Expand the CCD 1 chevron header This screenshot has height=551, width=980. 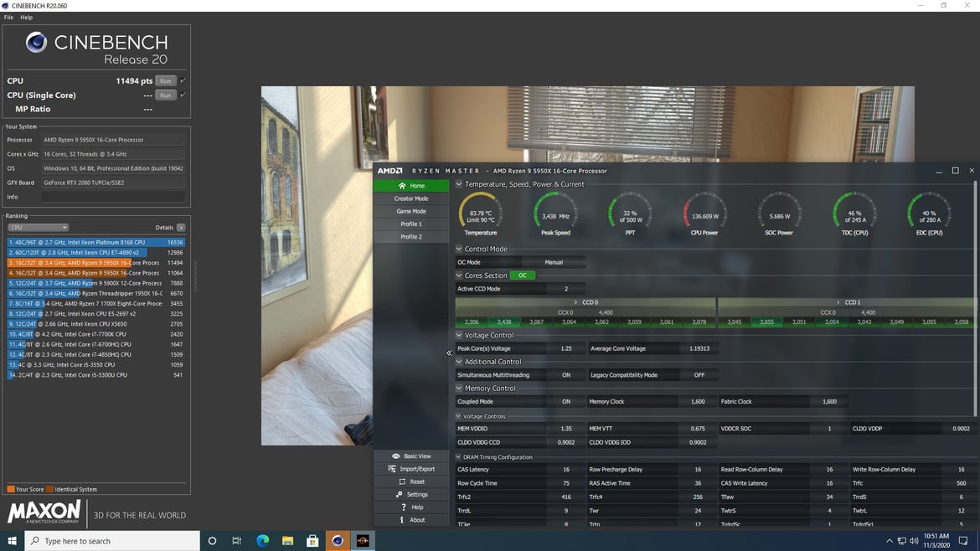click(x=848, y=302)
